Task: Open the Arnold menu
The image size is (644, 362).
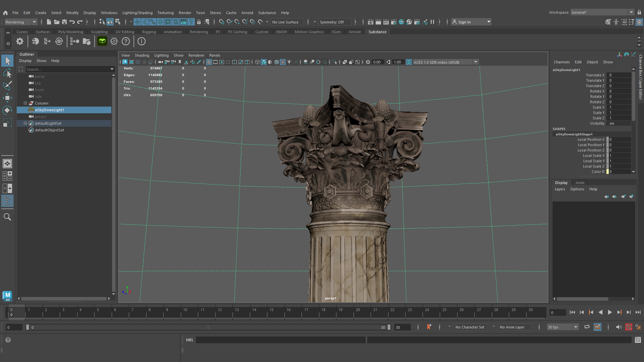Action: coord(247,13)
